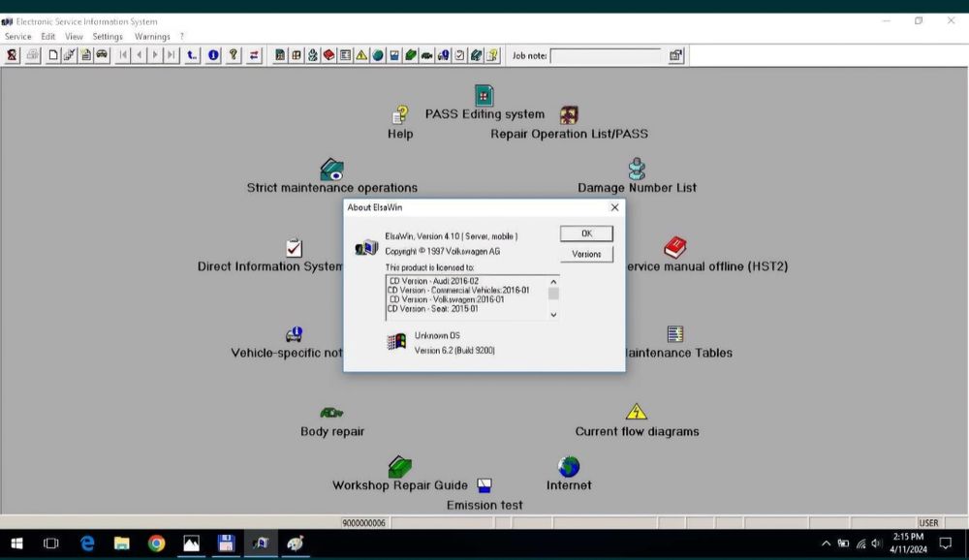The image size is (969, 560).
Task: Select 'CD Version - Seat: 2015-01' line
Action: [x=432, y=308]
